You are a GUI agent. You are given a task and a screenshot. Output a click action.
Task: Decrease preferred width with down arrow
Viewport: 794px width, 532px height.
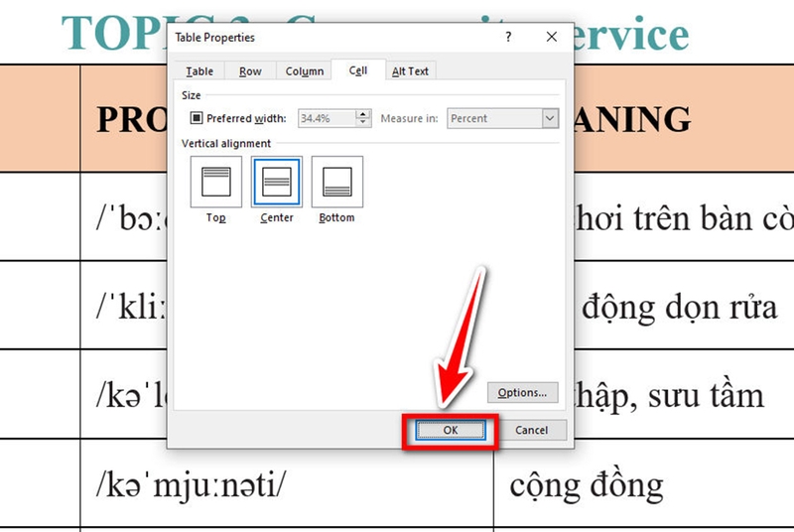point(363,123)
